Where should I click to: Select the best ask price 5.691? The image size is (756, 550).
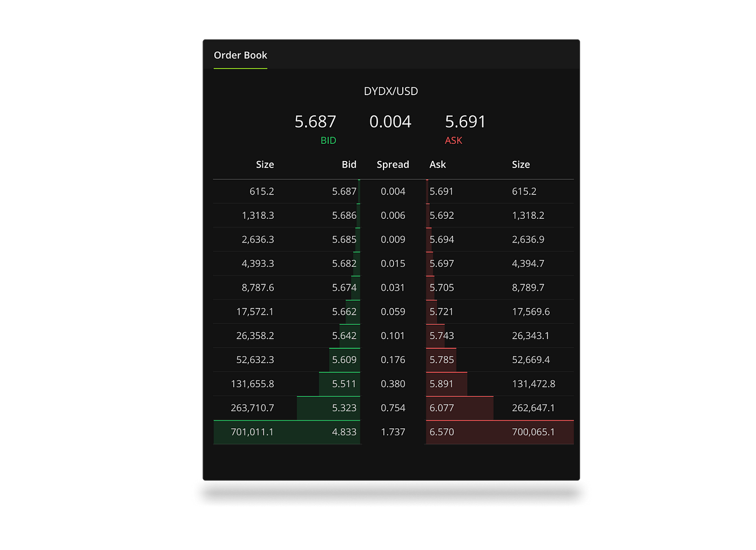[465, 121]
